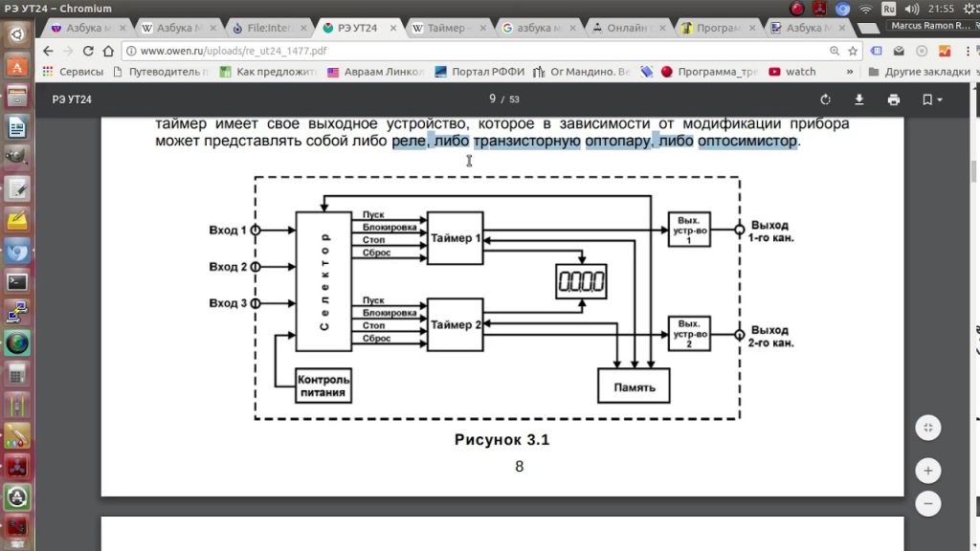Reload the page in Chromium
This screenshot has width=980, height=551.
click(x=88, y=51)
